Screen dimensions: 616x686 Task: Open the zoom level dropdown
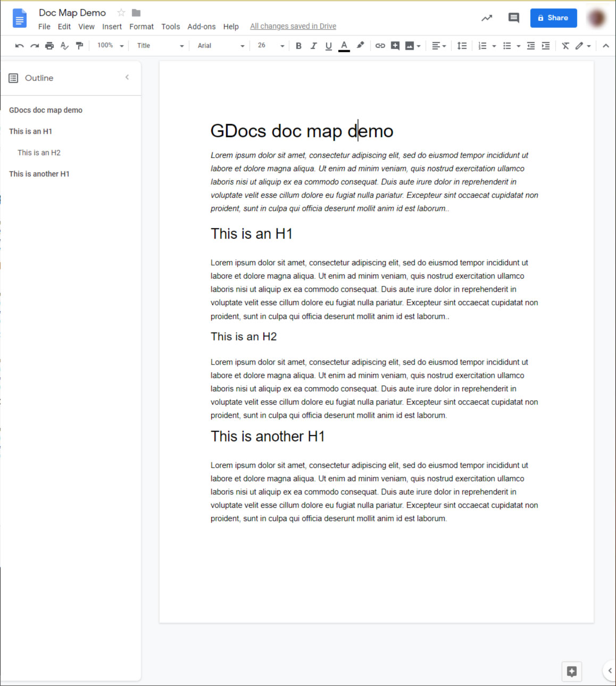point(110,46)
